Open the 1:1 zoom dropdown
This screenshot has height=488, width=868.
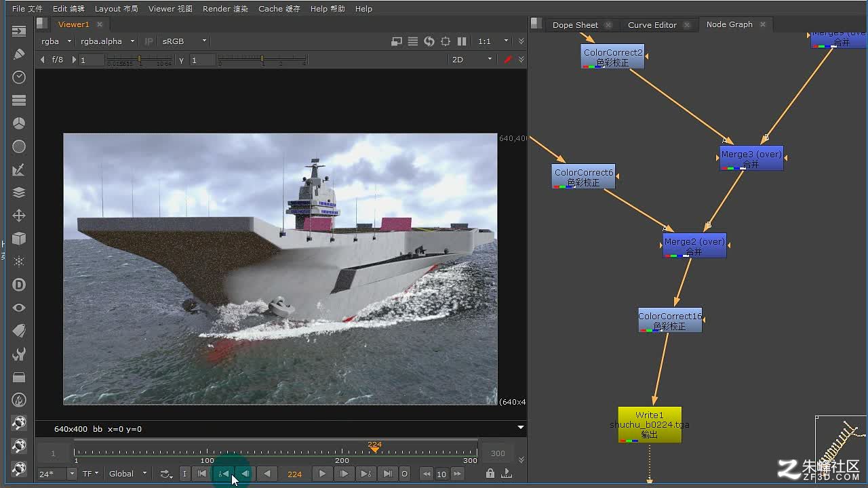[493, 41]
